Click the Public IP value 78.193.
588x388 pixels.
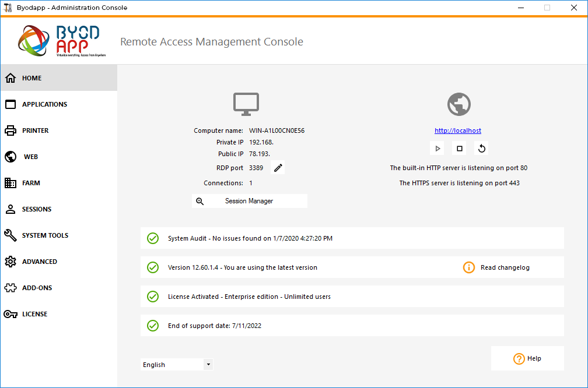coord(260,154)
